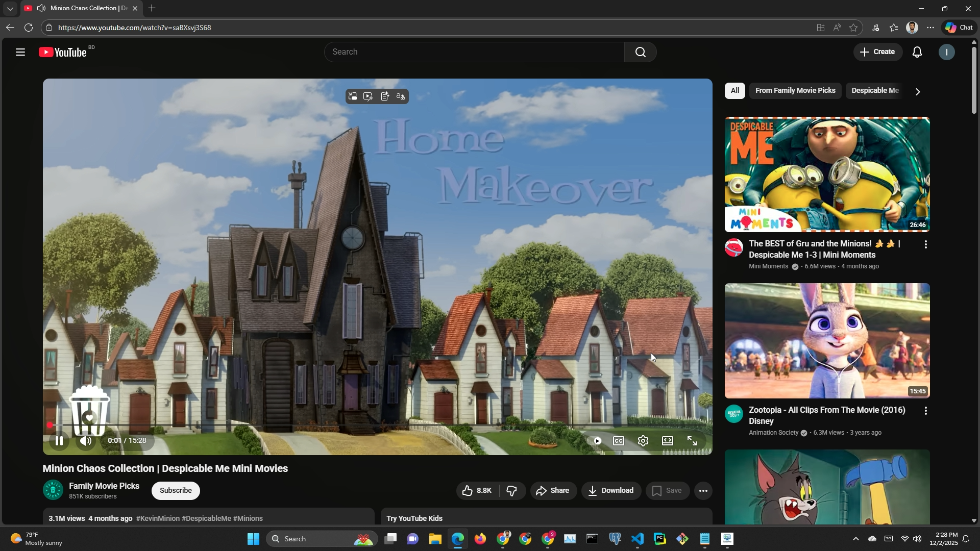980x551 pixels.
Task: Open YouTube notifications bell
Action: point(917,52)
